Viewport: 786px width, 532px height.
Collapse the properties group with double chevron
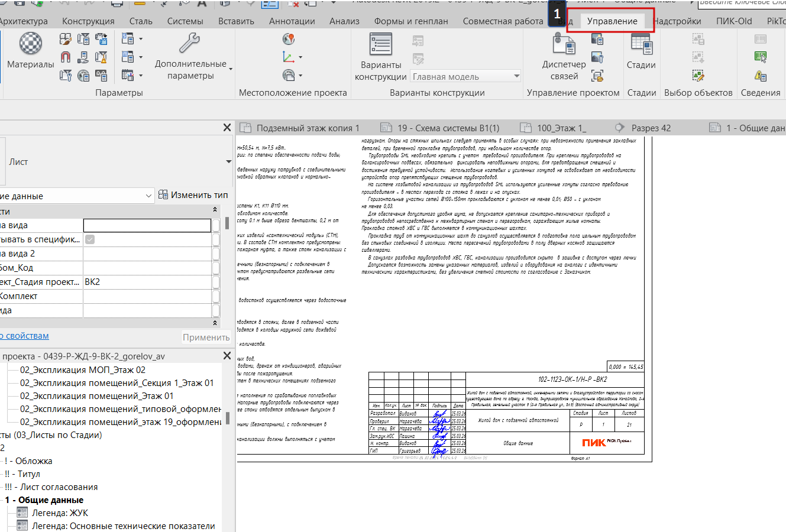(215, 210)
